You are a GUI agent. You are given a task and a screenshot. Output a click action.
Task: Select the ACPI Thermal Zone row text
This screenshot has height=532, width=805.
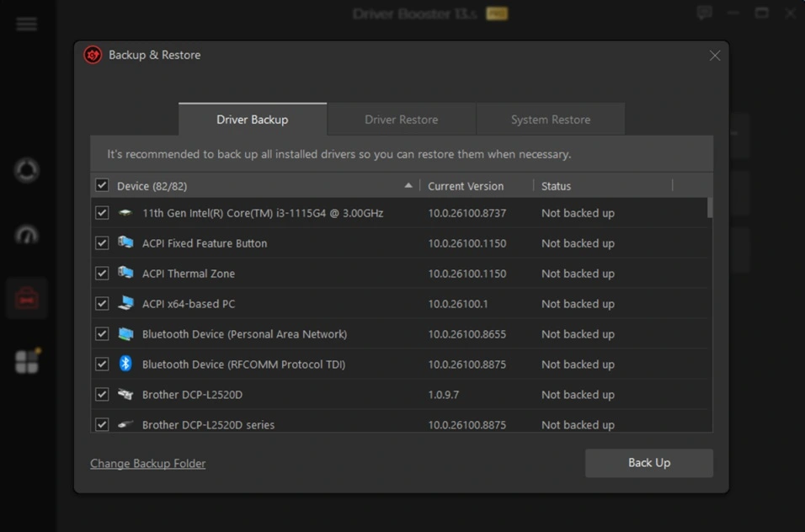(189, 274)
